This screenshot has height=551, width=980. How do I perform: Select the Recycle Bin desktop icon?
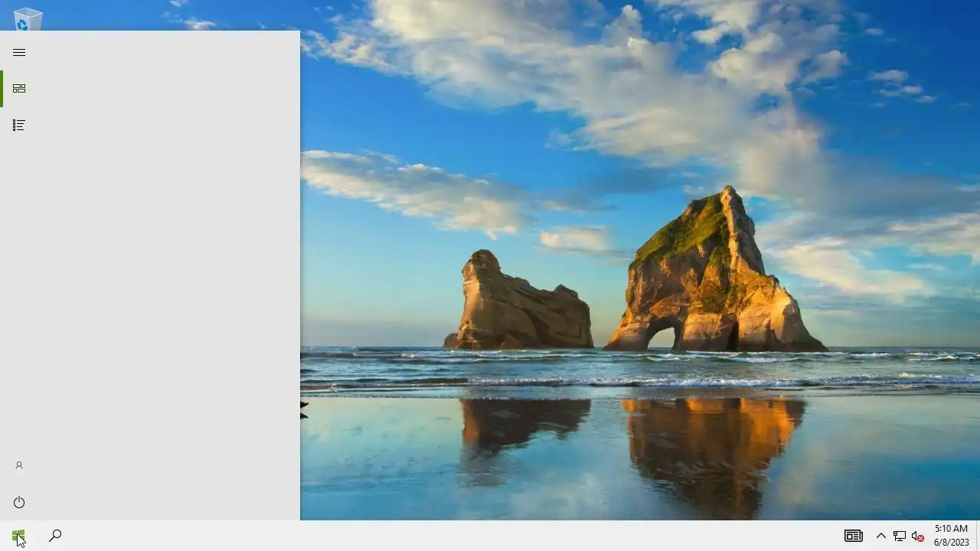(28, 17)
